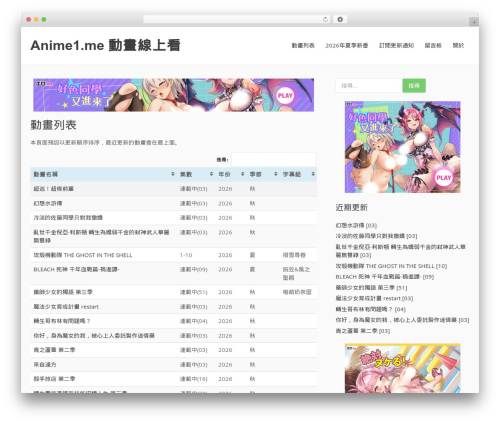Open 冷淡的佐藤同學只對我撒嬌 in the anime table
The height and width of the screenshot is (423, 500).
68,218
